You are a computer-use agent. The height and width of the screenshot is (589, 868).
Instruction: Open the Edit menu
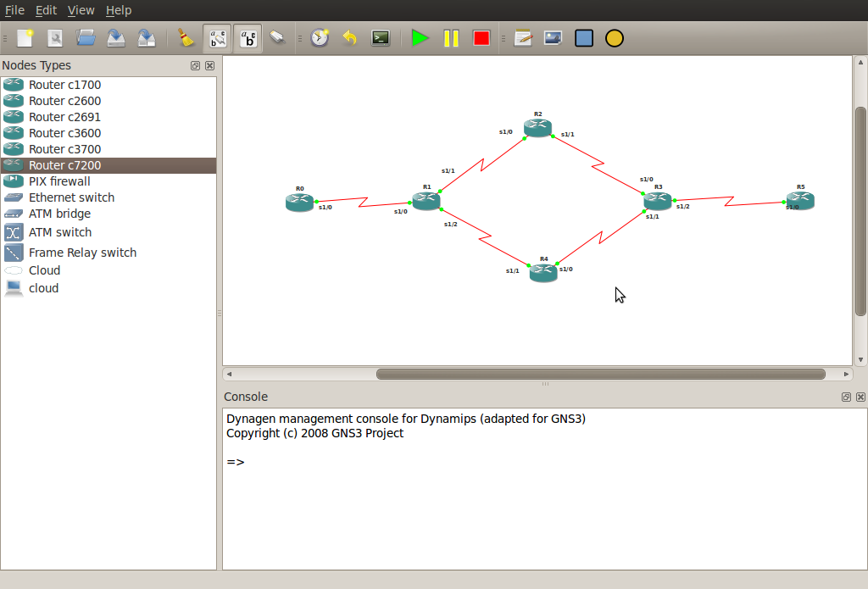coord(46,10)
